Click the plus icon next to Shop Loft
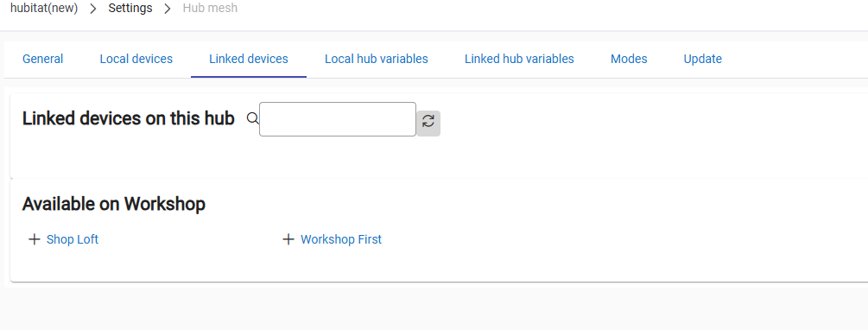Image resolution: width=868 pixels, height=330 pixels. tap(35, 239)
